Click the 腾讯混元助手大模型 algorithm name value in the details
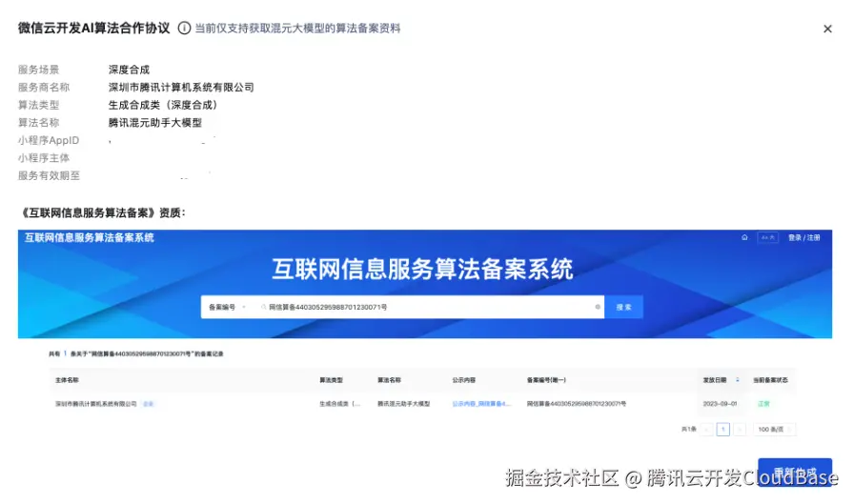 (x=155, y=123)
